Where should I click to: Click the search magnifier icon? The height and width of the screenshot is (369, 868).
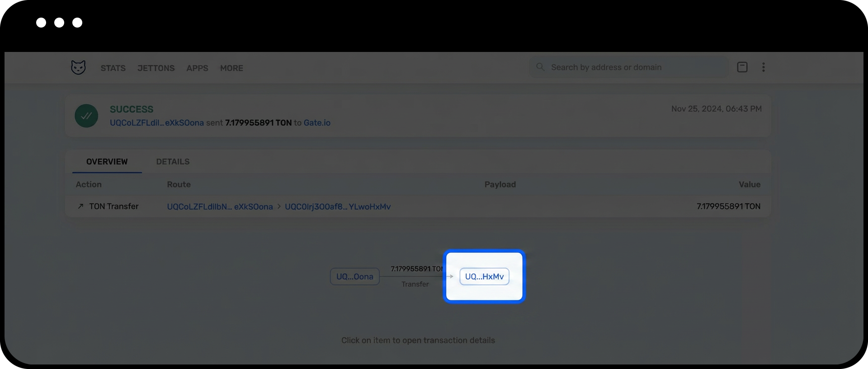[x=540, y=67]
